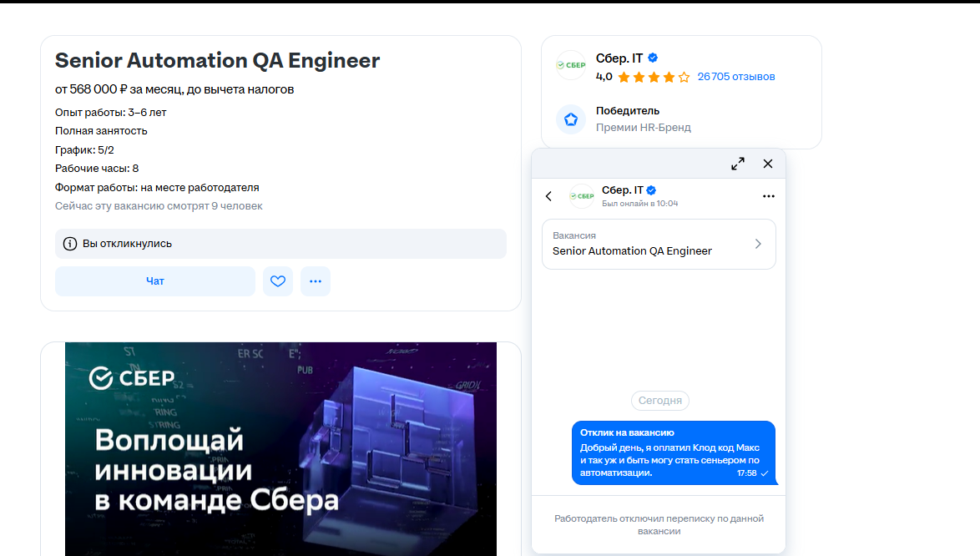Viewport: 980px width, 556px height.
Task: Open chat options three-dot menu
Action: (768, 196)
